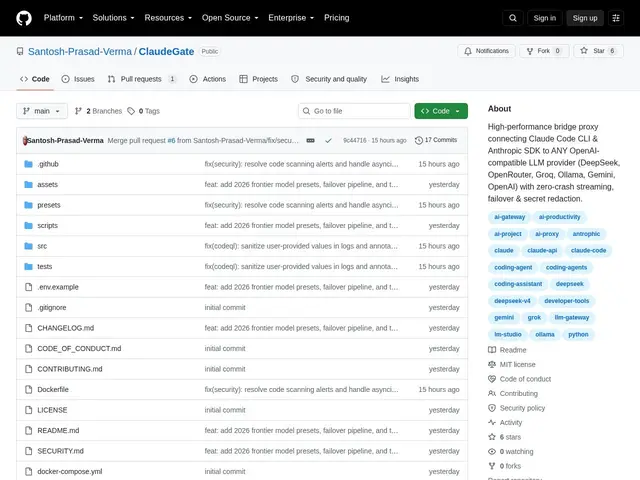Select the claude-code topic tag

[x=588, y=251]
